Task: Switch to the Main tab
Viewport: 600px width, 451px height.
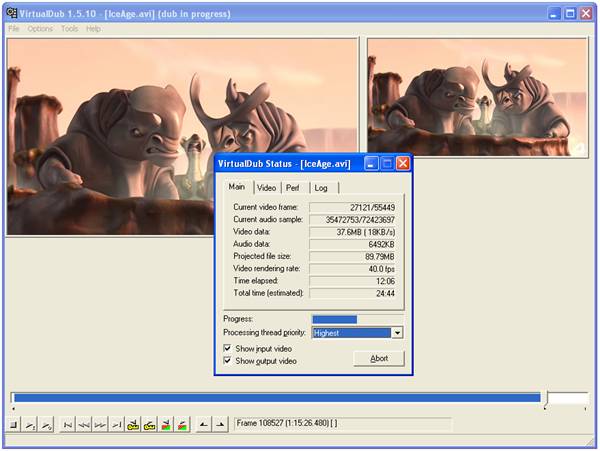Action: [236, 187]
